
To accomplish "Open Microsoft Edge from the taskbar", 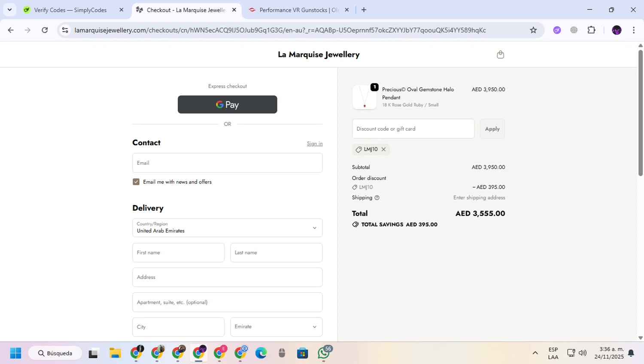I will point(261,353).
